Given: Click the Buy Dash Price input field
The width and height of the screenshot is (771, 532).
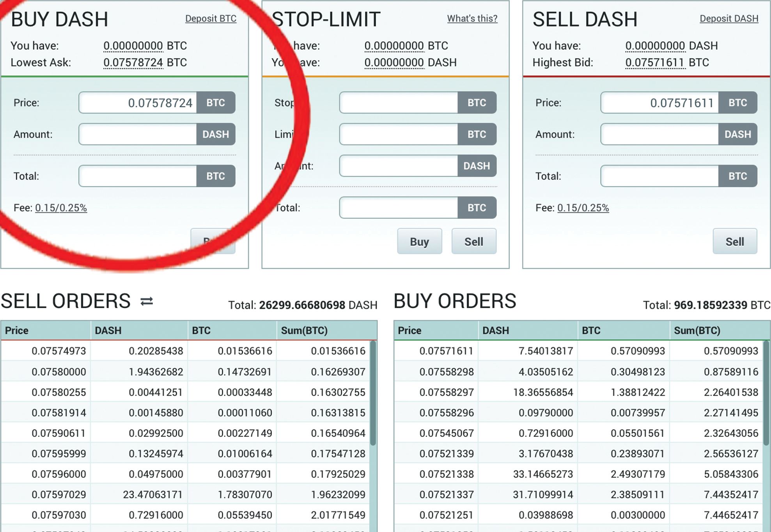Looking at the screenshot, I should [x=138, y=103].
